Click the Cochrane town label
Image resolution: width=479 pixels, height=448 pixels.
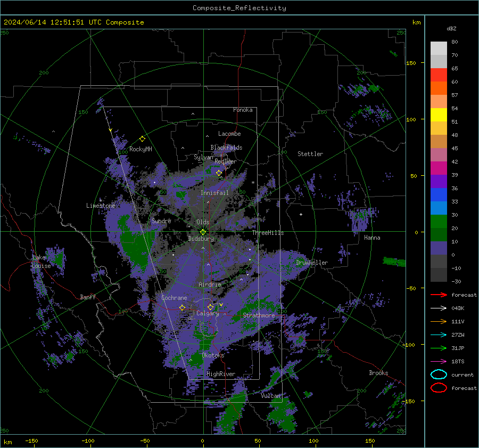pyautogui.click(x=174, y=298)
